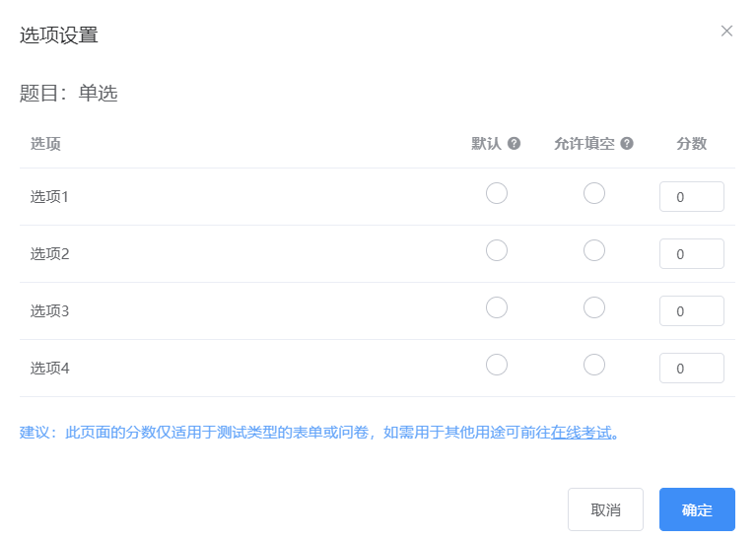Enable 允许填空 for 选项1

pos(594,193)
